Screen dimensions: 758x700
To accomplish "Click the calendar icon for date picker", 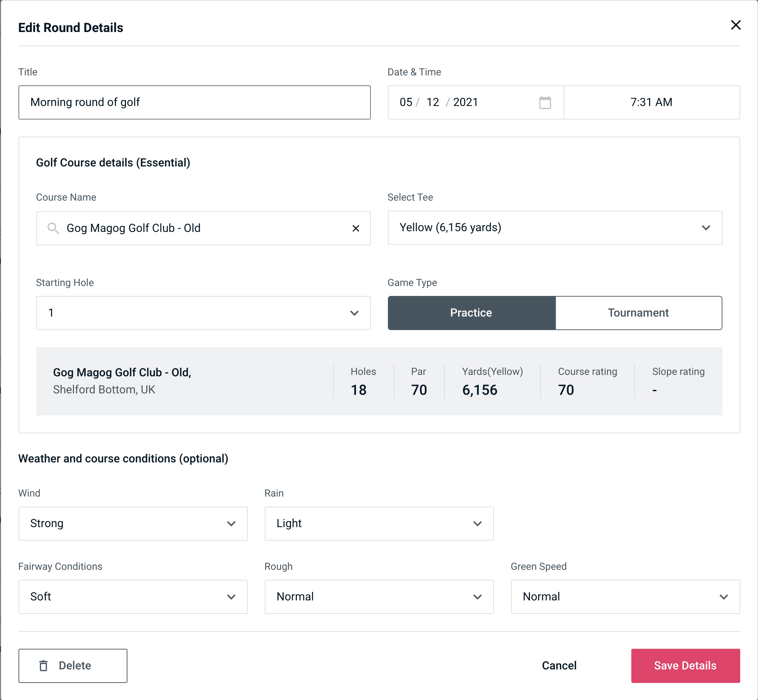I will coord(545,102).
